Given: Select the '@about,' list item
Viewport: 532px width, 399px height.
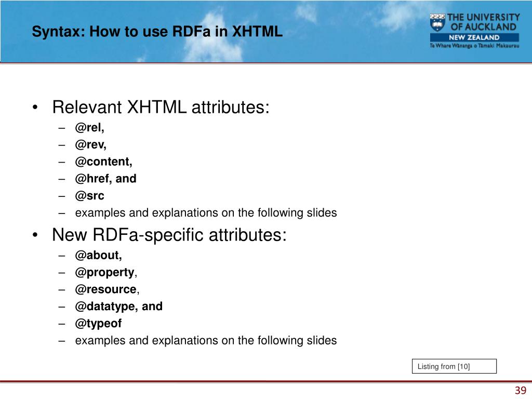Looking at the screenshot, I should point(98,255).
